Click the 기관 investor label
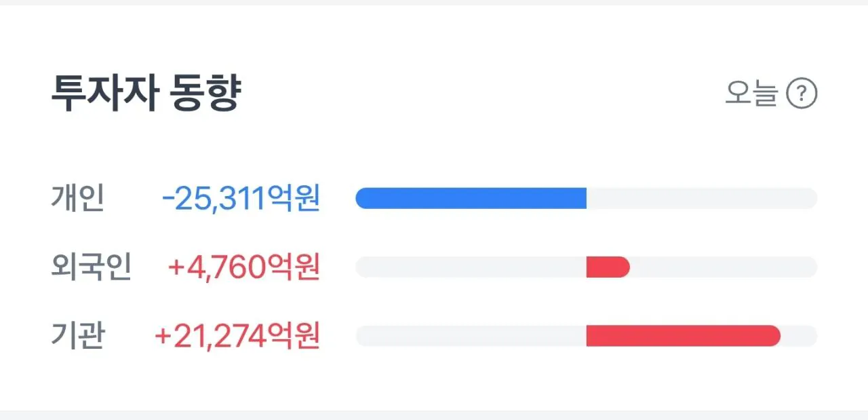 [77, 336]
